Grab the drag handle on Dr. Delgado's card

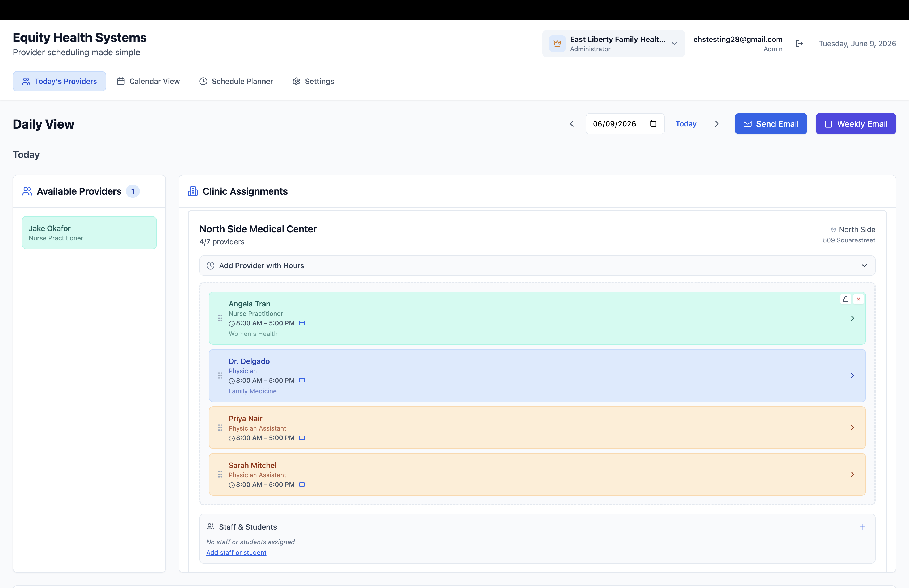coord(220,376)
